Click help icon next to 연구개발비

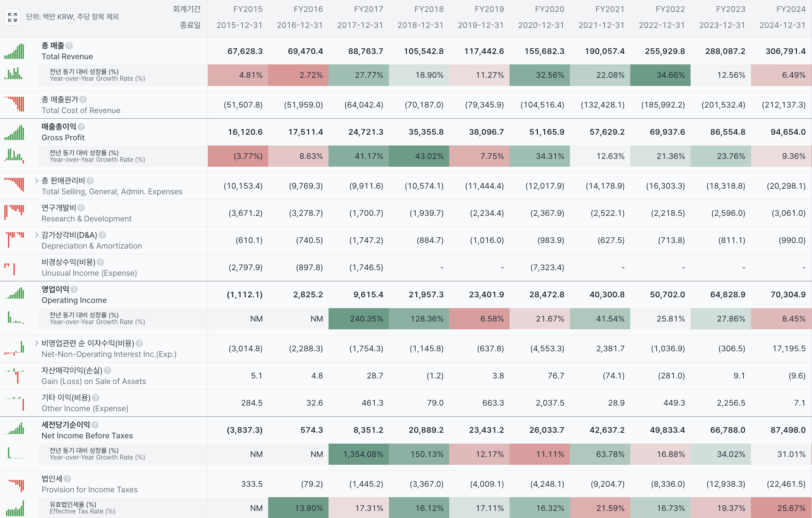tap(81, 208)
